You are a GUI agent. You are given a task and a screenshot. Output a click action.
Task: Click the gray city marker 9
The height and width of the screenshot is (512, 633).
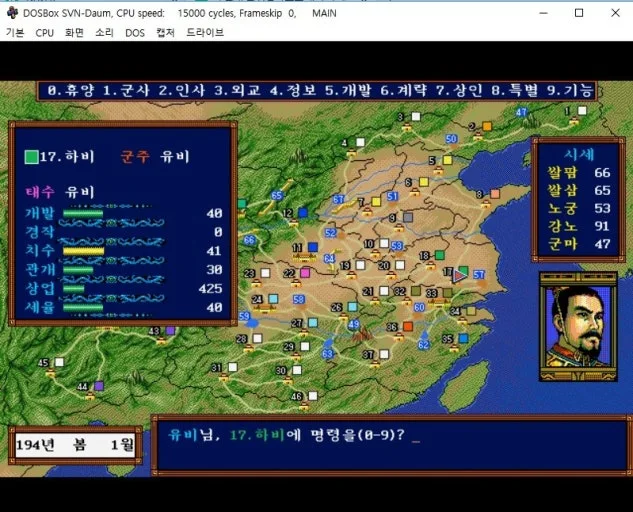pyautogui.click(x=408, y=218)
